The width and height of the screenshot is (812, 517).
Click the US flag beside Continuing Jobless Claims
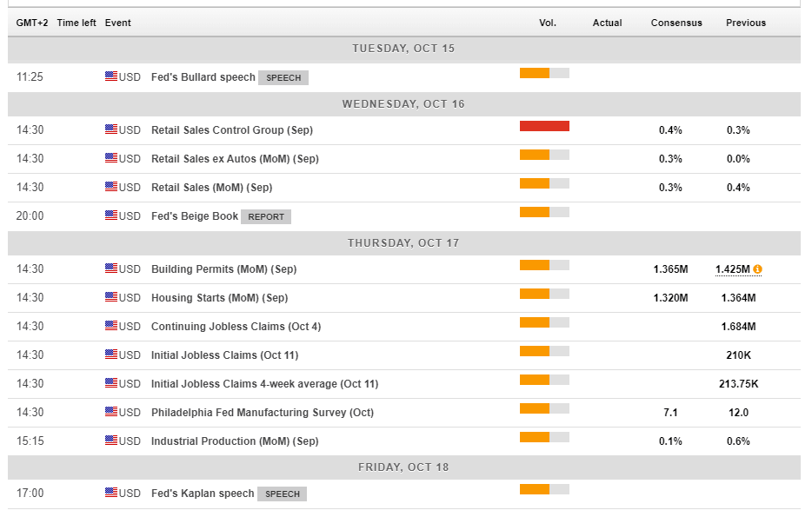pyautogui.click(x=111, y=326)
